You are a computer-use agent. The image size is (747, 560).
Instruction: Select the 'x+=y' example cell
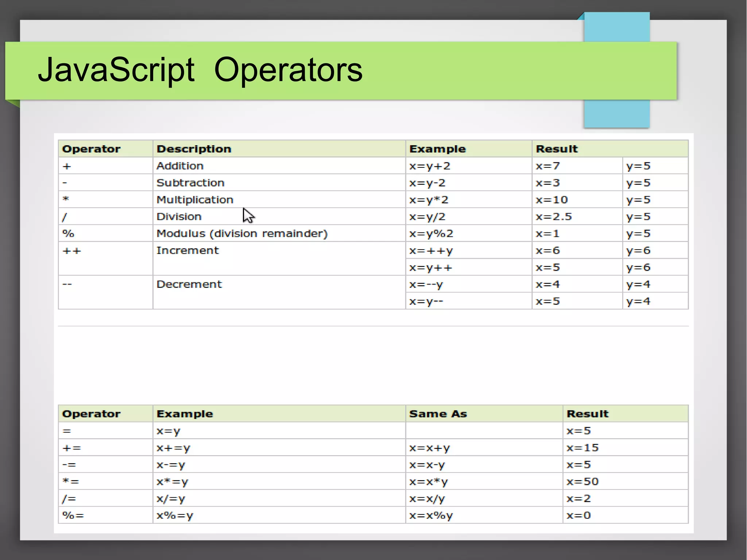coord(279,447)
